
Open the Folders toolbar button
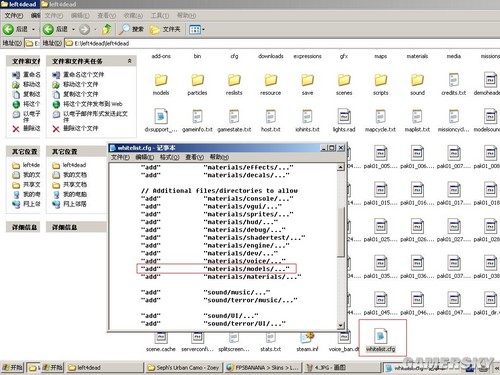tap(165, 29)
